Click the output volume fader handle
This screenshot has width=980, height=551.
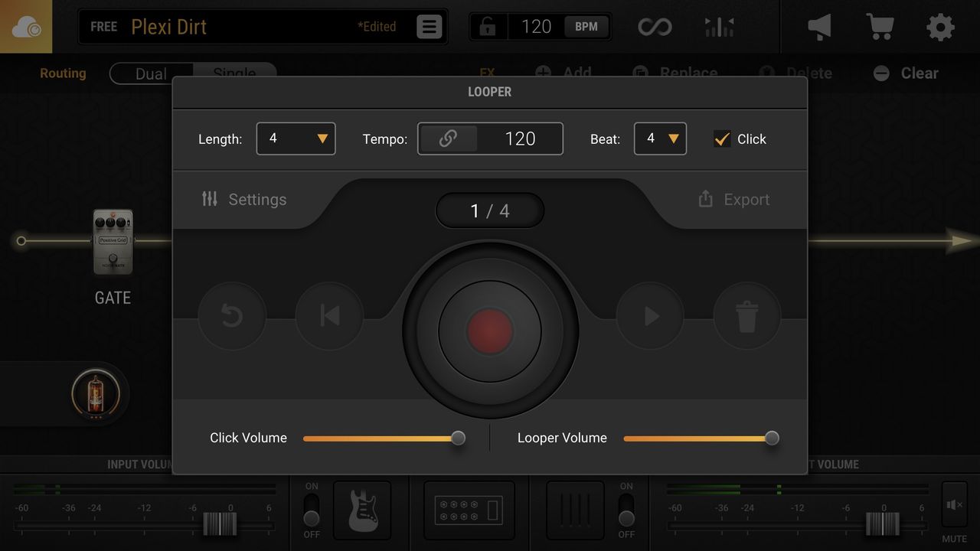point(883,524)
